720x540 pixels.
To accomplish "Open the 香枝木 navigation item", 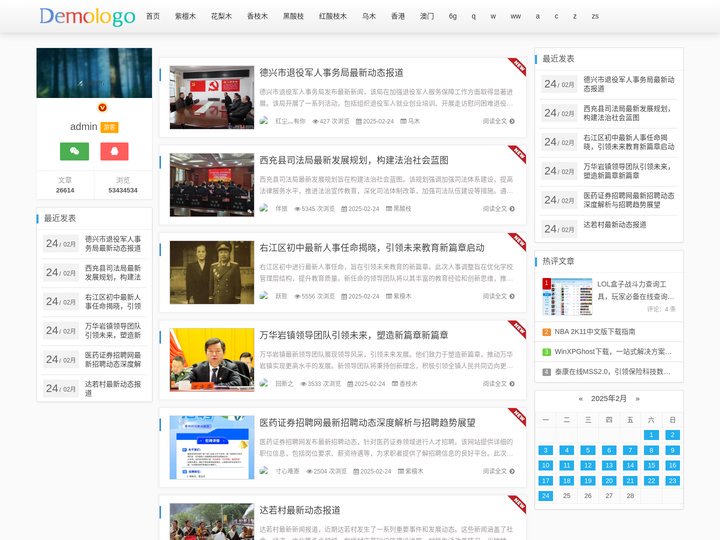I will [x=257, y=16].
